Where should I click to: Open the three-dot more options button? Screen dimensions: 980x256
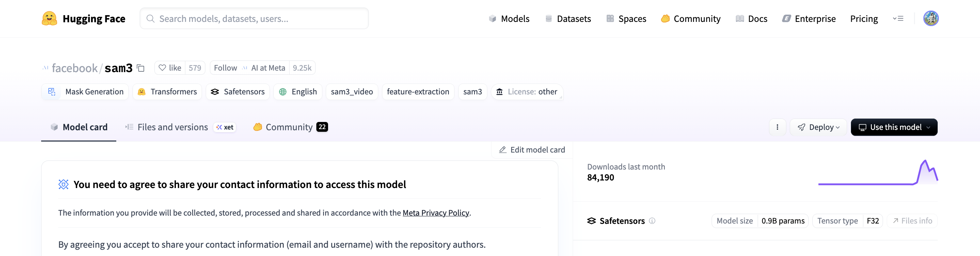click(x=777, y=127)
